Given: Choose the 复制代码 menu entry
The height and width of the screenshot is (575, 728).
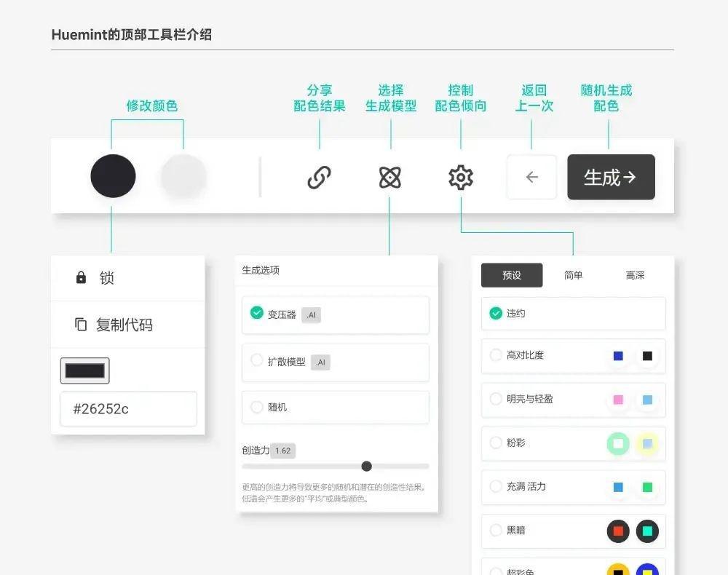Looking at the screenshot, I should 127,325.
